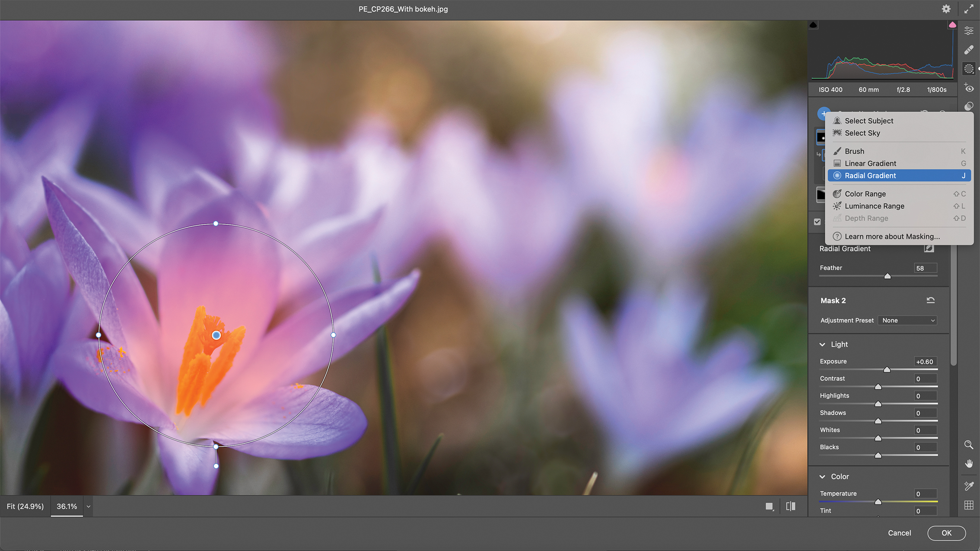Open the Adjustment Preset None dropdown
The height and width of the screenshot is (551, 980).
907,320
